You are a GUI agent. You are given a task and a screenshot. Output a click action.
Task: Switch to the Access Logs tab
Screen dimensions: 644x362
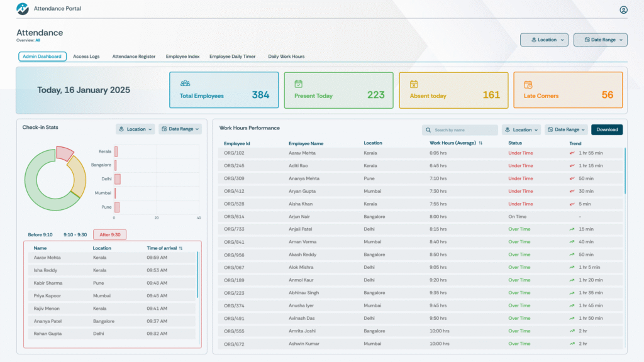(86, 57)
